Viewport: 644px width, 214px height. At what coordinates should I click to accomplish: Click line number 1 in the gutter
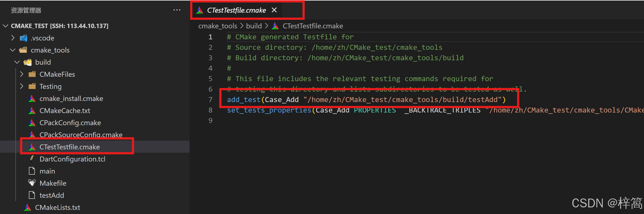[x=210, y=37]
